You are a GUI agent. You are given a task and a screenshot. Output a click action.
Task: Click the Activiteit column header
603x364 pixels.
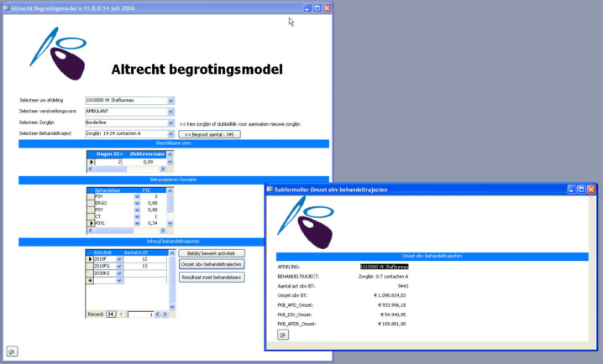point(104,252)
